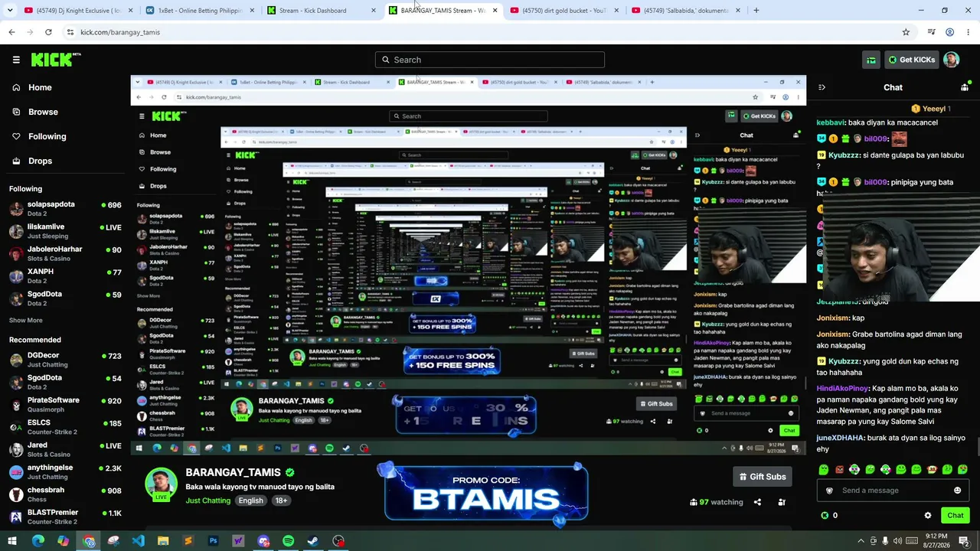
Task: Click username HindiAkoPinoy in chat
Action: pyautogui.click(x=842, y=389)
